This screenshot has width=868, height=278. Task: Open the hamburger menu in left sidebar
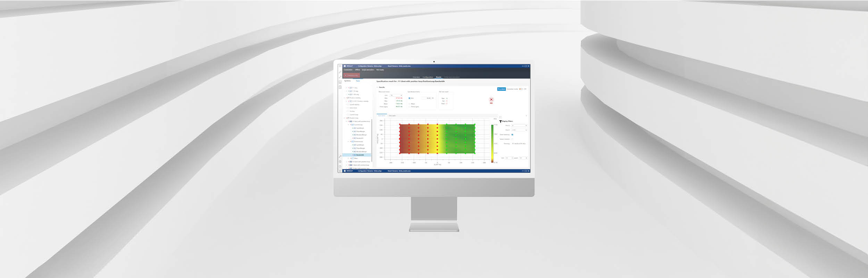pyautogui.click(x=340, y=66)
